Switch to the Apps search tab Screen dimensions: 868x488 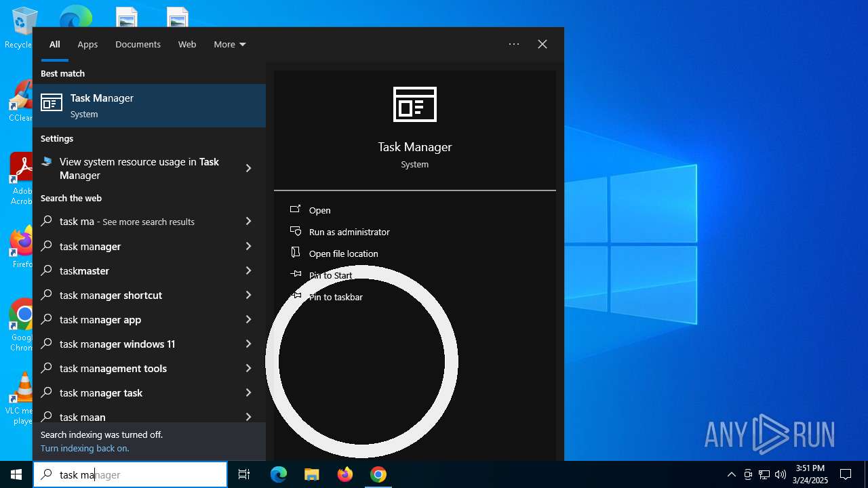coord(87,44)
